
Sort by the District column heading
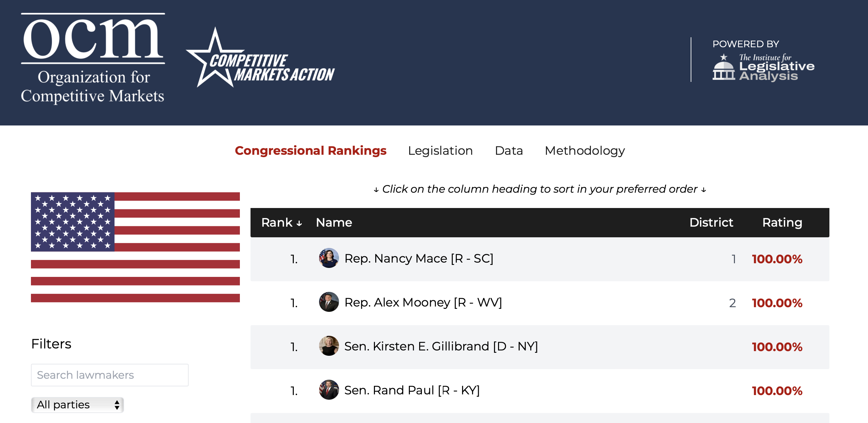pyautogui.click(x=711, y=222)
